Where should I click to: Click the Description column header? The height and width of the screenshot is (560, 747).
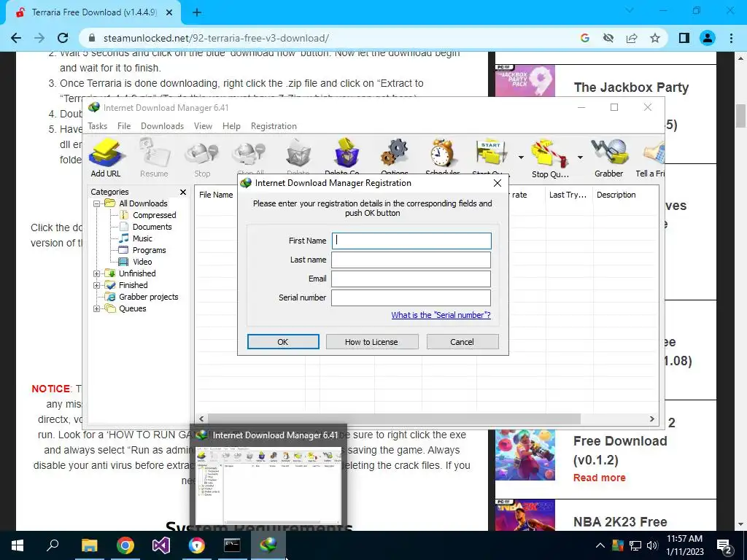(x=616, y=195)
